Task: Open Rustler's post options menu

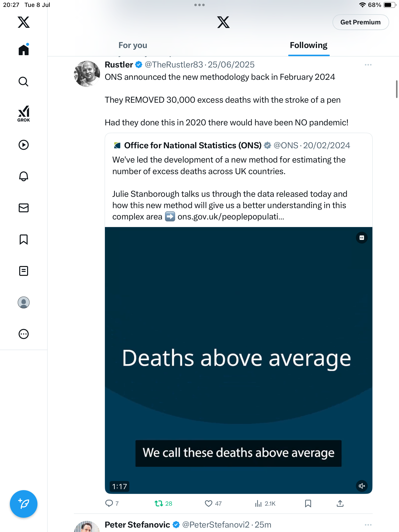Action: pyautogui.click(x=368, y=65)
